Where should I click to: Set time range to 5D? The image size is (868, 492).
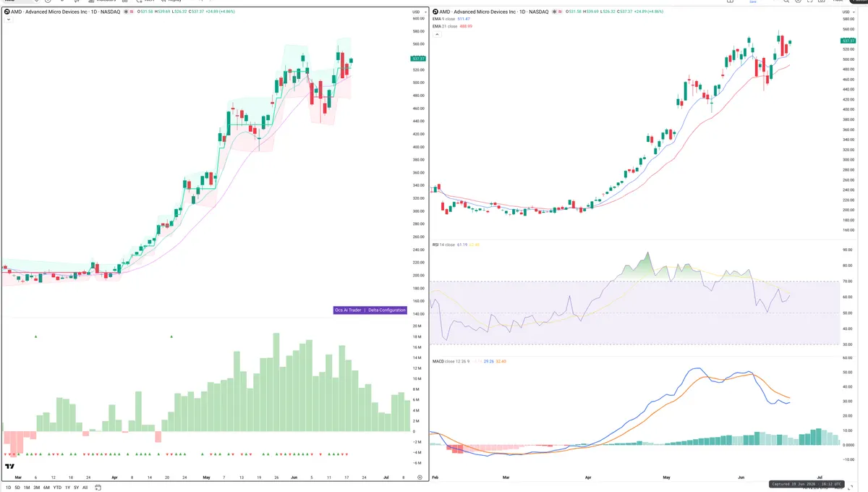pos(17,488)
